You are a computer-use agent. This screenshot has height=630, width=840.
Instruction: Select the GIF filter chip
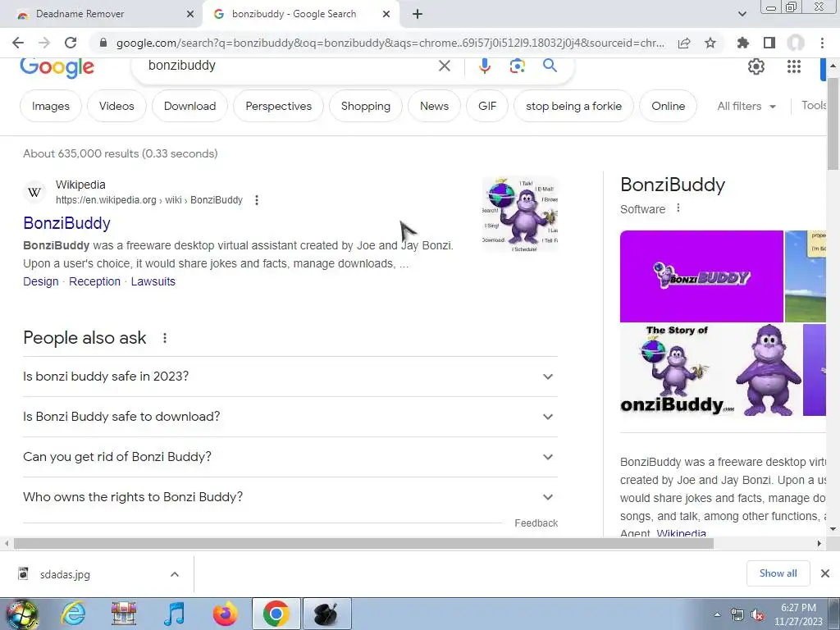click(x=487, y=106)
